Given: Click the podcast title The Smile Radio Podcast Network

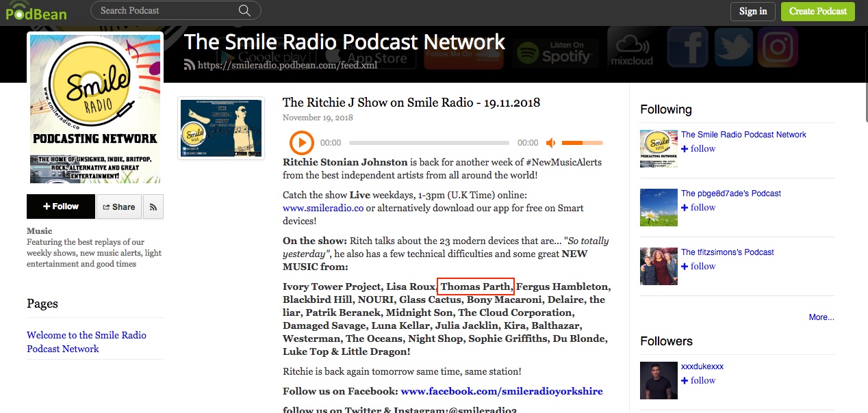Looking at the screenshot, I should click(x=344, y=42).
